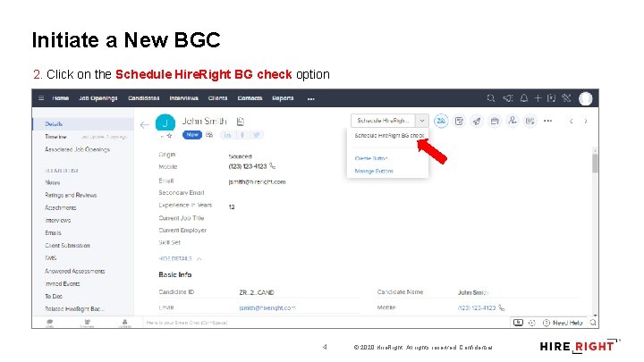Open Related HireRight Bac... in the sidebar
The height and width of the screenshot is (362, 644).
(x=75, y=308)
